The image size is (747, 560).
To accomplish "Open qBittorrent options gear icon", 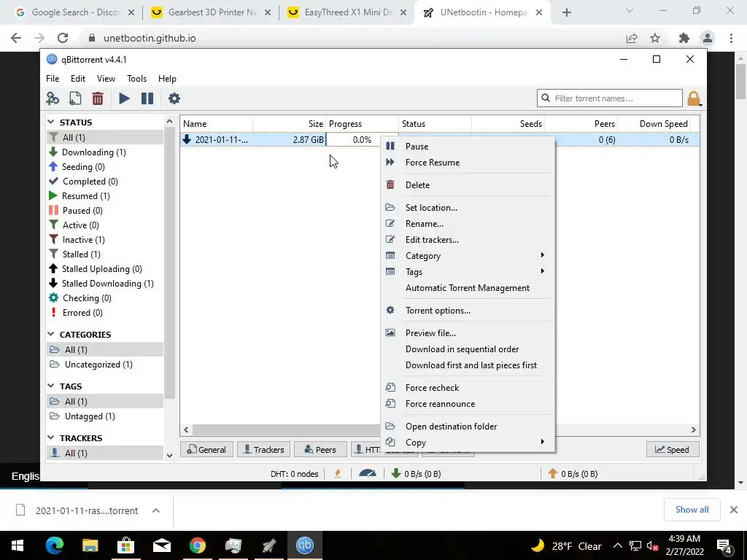I will click(x=174, y=98).
